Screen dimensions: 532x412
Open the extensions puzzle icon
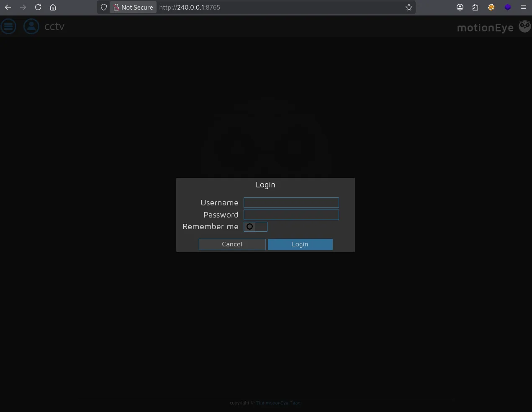tap(475, 7)
